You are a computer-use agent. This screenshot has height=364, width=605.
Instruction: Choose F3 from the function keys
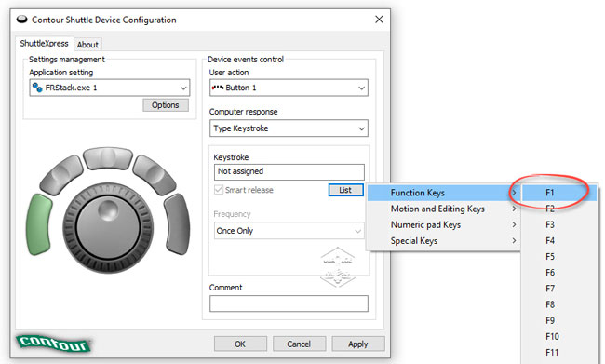point(559,224)
